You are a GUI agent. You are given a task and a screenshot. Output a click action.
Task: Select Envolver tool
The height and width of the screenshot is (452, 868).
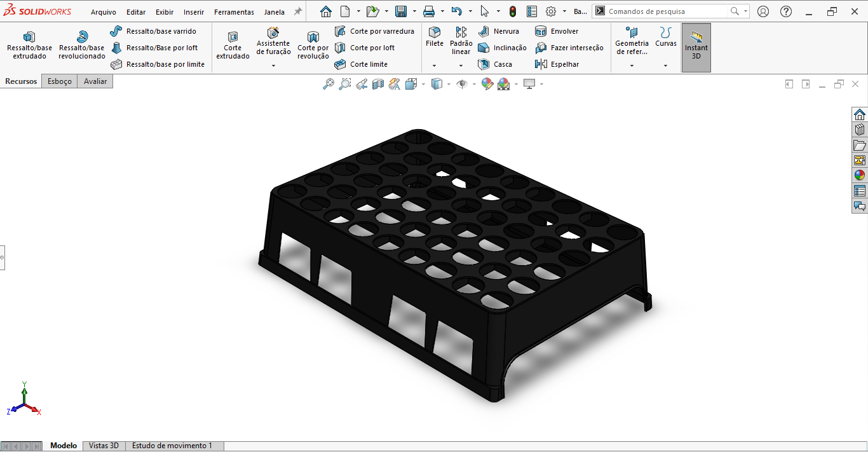click(x=557, y=31)
